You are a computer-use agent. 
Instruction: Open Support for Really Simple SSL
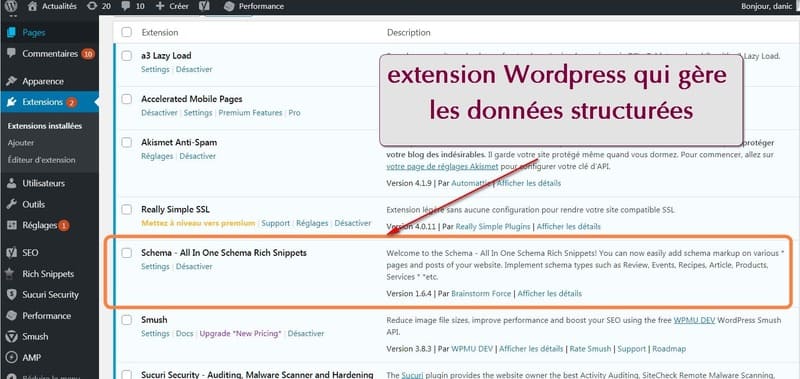pyautogui.click(x=276, y=223)
